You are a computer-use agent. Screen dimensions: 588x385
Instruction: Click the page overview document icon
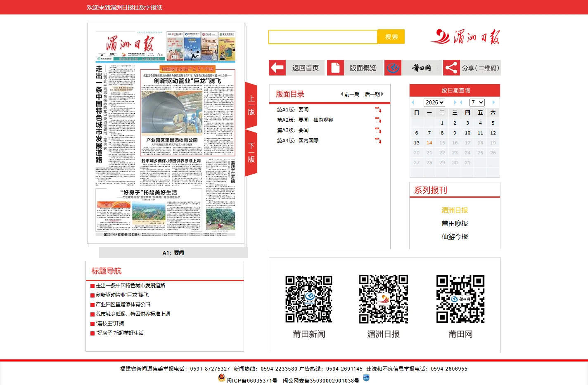tap(335, 68)
